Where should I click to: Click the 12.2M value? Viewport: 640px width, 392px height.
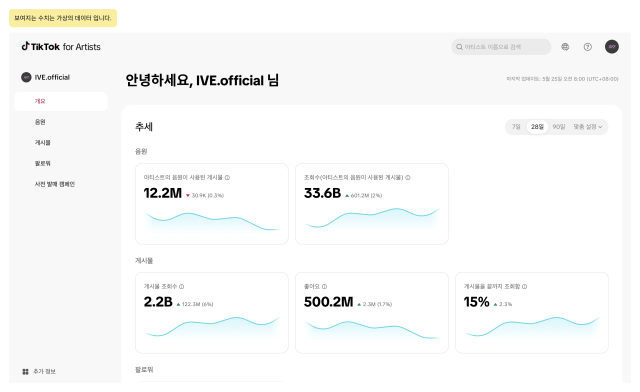tap(162, 193)
